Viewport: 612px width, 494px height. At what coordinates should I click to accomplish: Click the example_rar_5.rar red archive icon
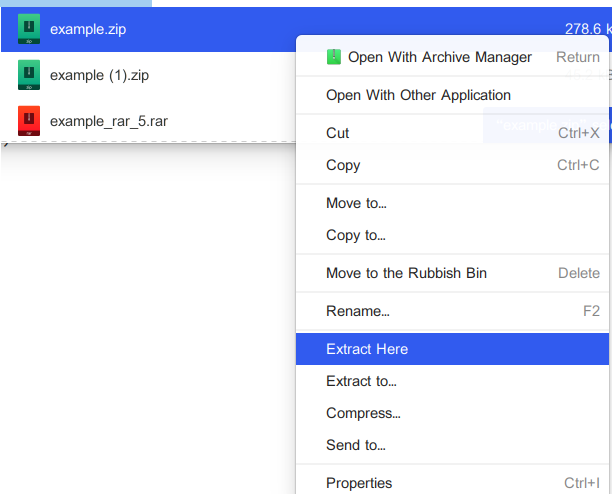(30, 121)
